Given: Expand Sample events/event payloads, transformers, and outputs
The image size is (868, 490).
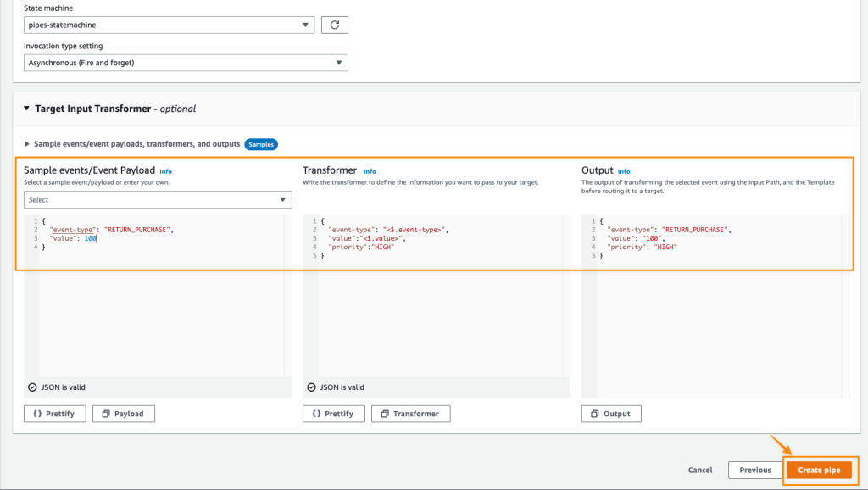Looking at the screenshot, I should (x=26, y=144).
